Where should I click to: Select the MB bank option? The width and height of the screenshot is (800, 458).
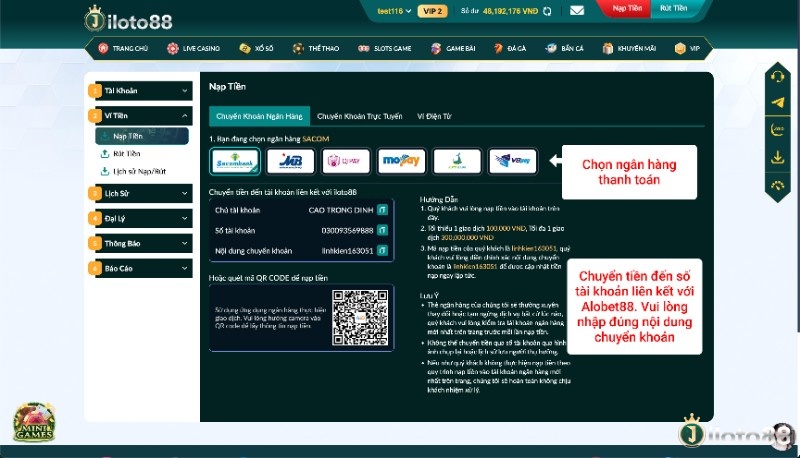290,161
